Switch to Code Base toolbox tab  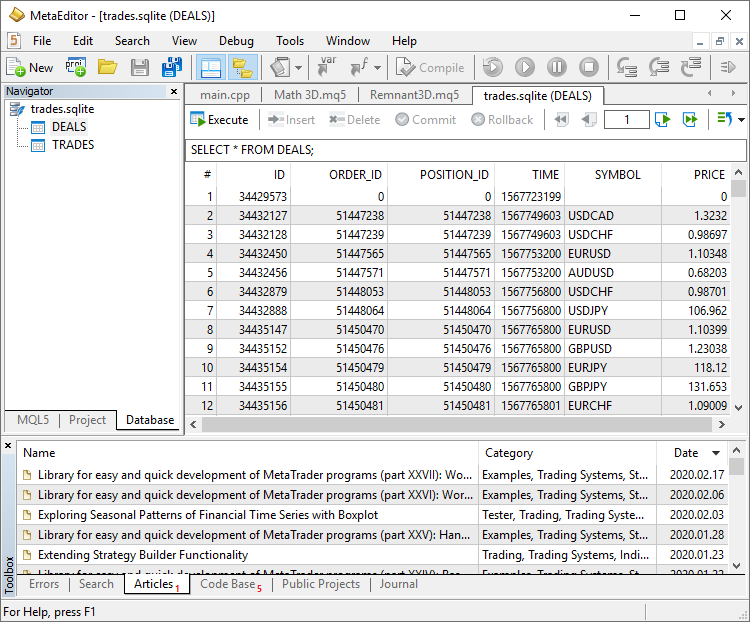[231, 584]
